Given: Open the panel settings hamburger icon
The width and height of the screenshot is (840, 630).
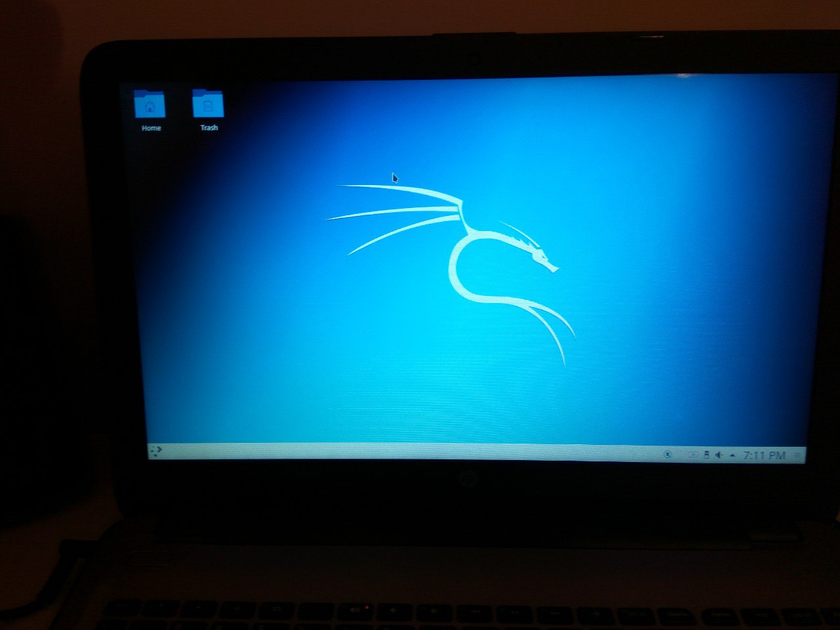Looking at the screenshot, I should tap(797, 455).
